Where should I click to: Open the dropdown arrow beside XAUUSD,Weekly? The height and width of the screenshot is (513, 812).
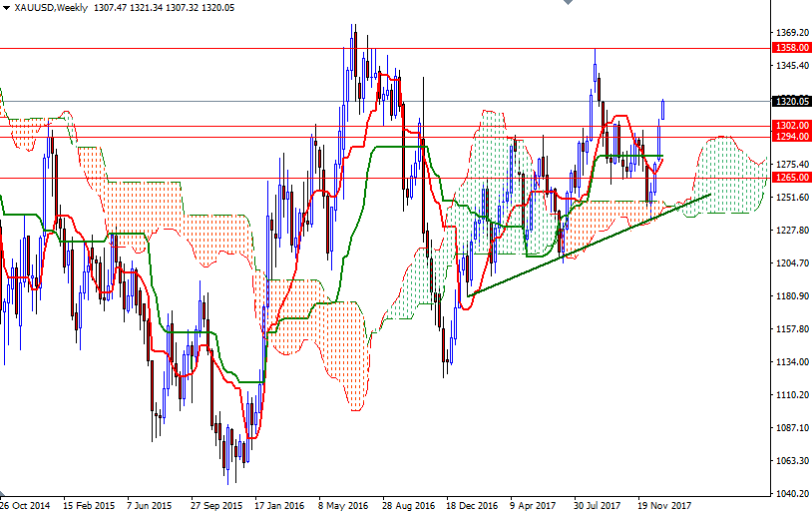point(6,8)
